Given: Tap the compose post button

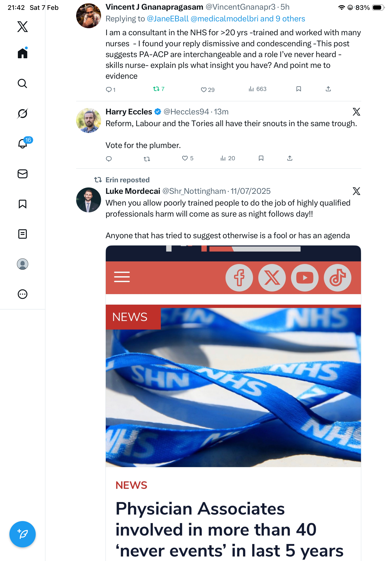Looking at the screenshot, I should click(x=23, y=534).
